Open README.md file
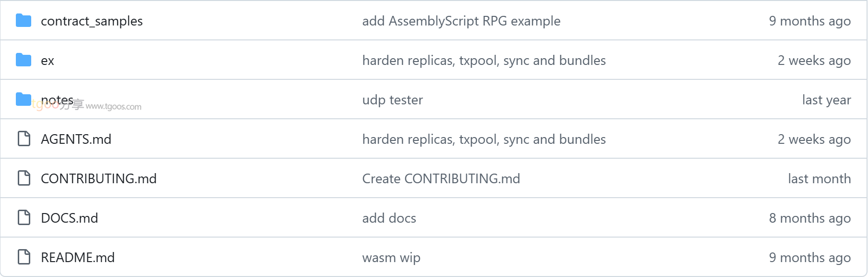This screenshot has height=277, width=868. pyautogui.click(x=77, y=257)
